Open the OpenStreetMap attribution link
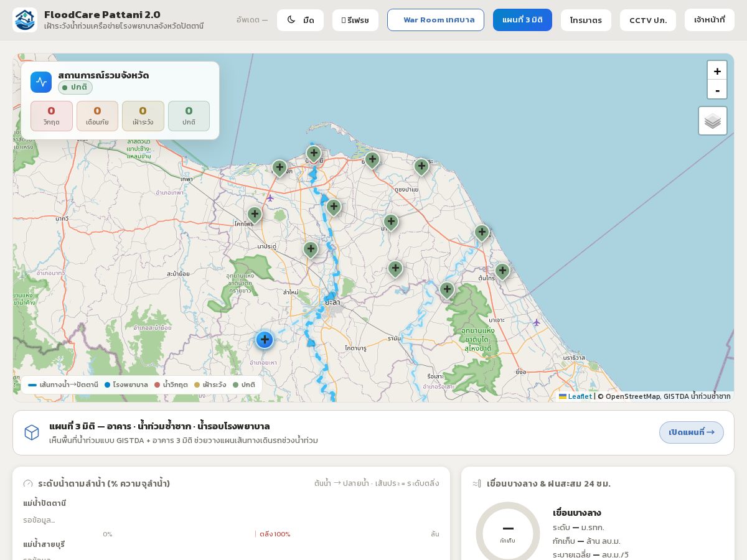Image resolution: width=747 pixels, height=560 pixels. pos(632,396)
